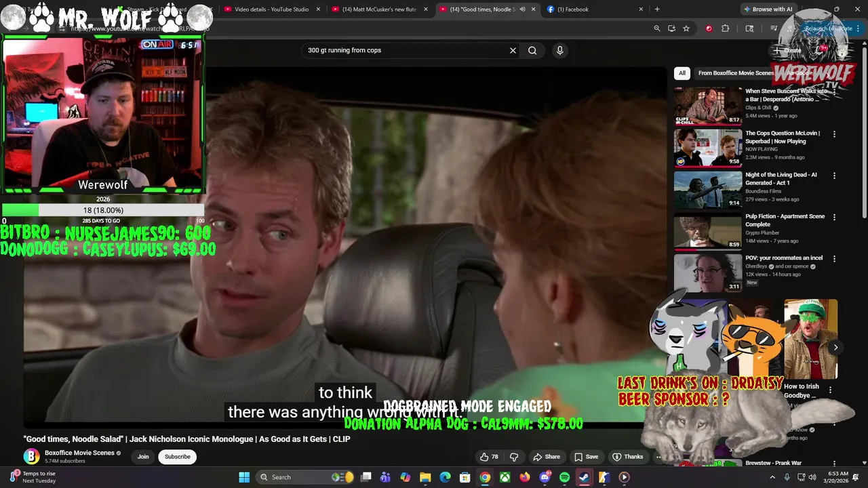Open File Explorer from the taskbar
The height and width of the screenshot is (488, 868).
[425, 477]
